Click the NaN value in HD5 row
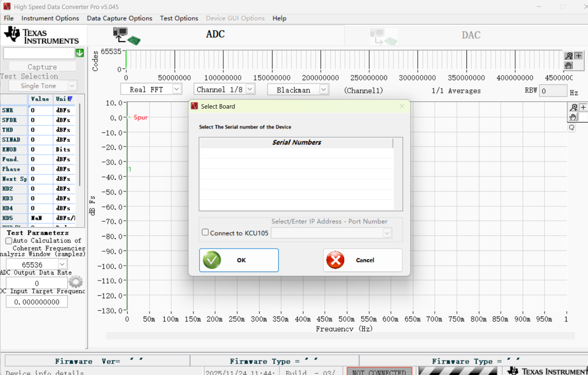The image size is (588, 375). pos(36,218)
